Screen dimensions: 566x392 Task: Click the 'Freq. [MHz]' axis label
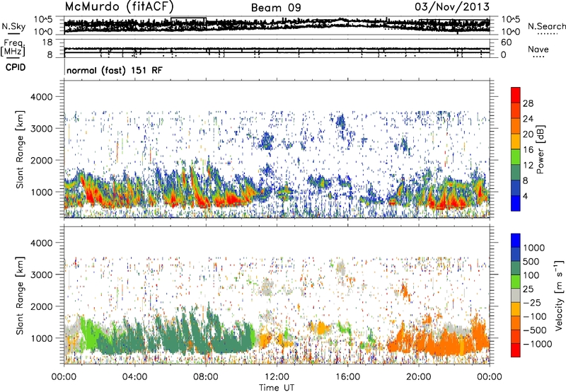[x=13, y=48]
